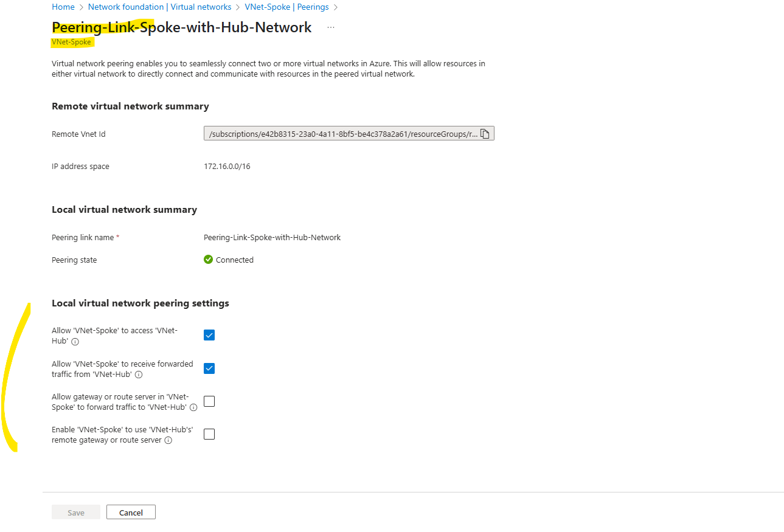Viewport: 784px width, 532px height.
Task: Check Allow gateway or route server forward traffic
Action: click(209, 401)
